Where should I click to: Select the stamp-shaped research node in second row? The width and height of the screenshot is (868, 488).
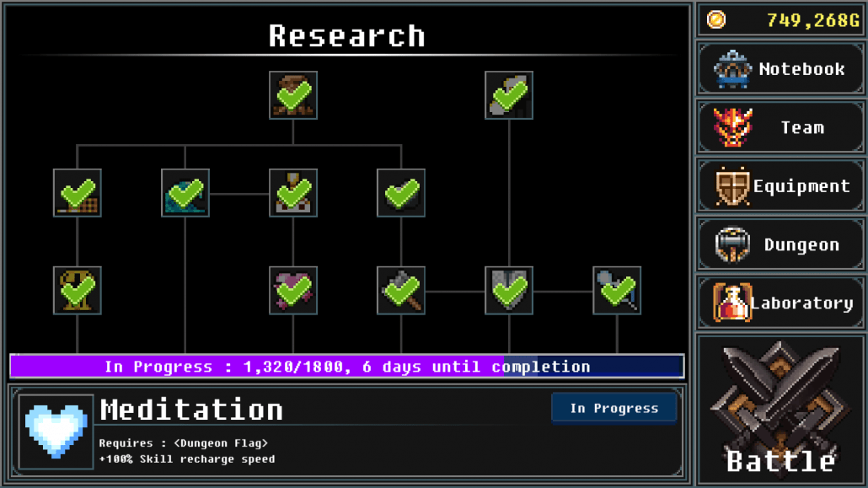[x=292, y=193]
